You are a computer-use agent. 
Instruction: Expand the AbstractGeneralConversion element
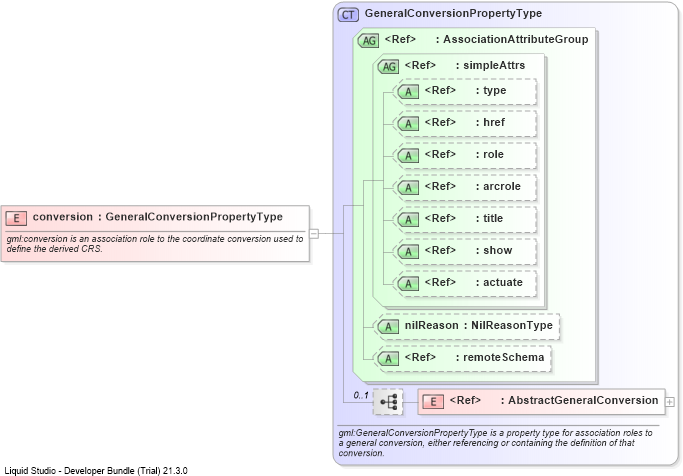(670, 402)
